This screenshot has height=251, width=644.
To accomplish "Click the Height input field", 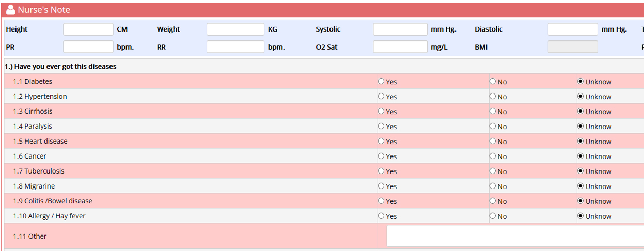I will click(x=88, y=29).
